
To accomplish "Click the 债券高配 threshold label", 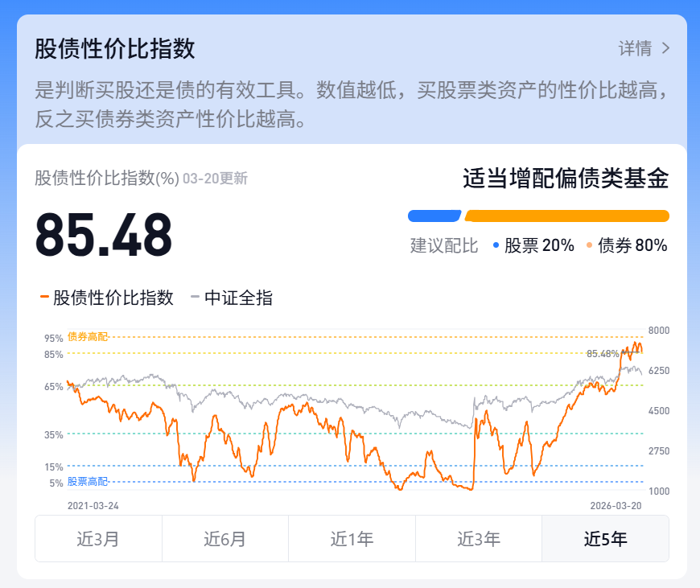I will click(x=87, y=336).
